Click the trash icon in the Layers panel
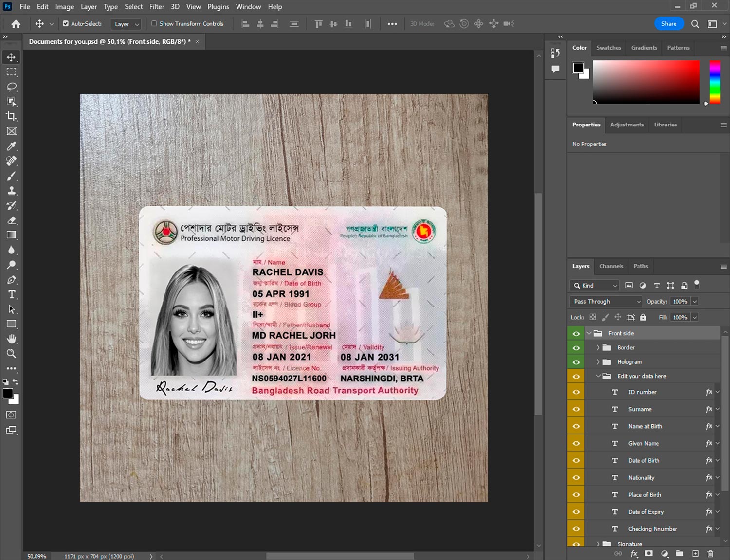The height and width of the screenshot is (560, 730). 710,554
